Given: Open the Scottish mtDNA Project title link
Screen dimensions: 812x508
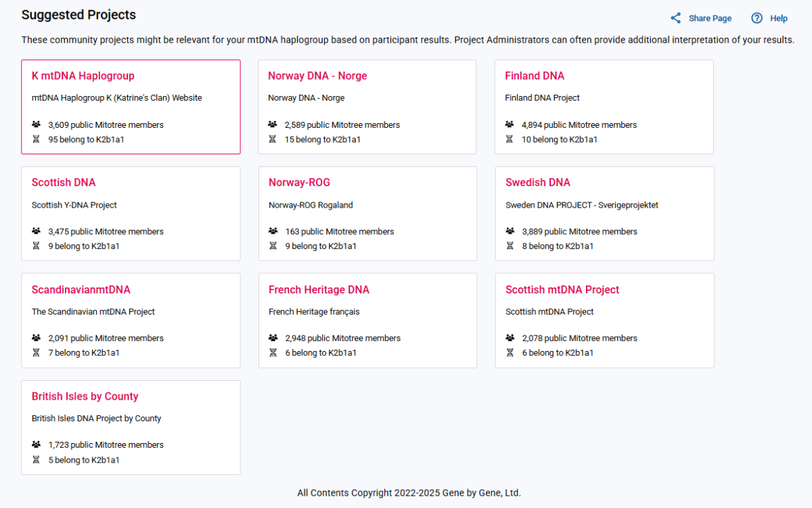Looking at the screenshot, I should click(562, 290).
